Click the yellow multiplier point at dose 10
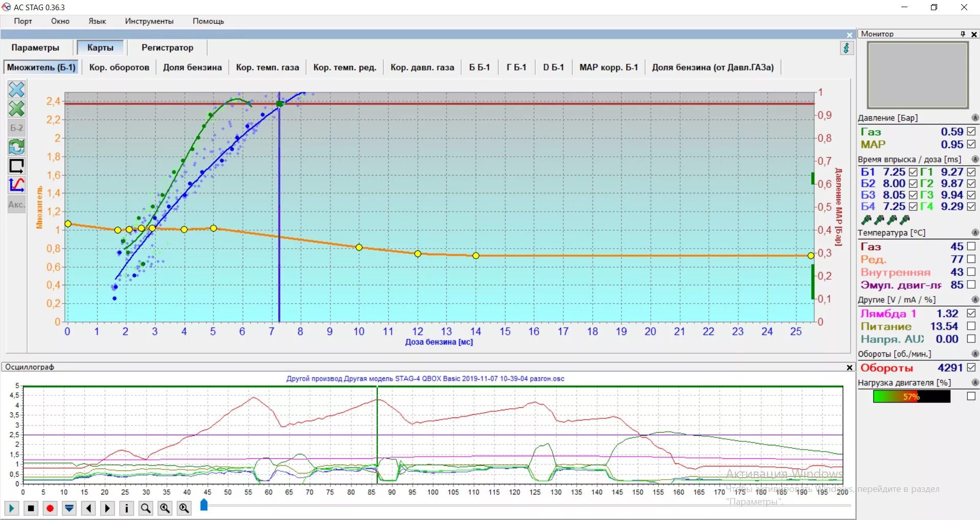Image resolution: width=980 pixels, height=520 pixels. point(359,247)
